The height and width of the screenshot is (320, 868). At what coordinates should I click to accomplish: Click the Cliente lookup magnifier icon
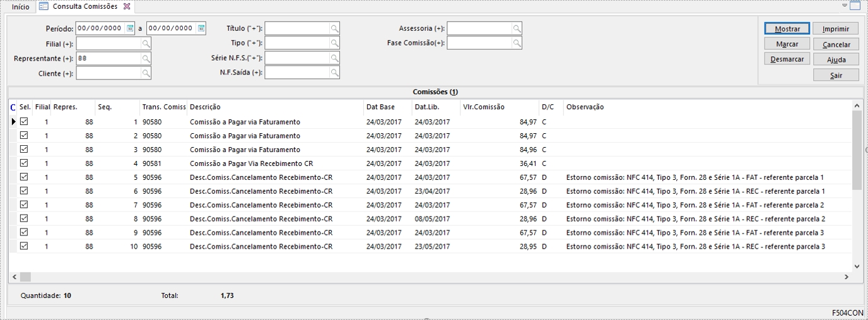click(x=146, y=73)
